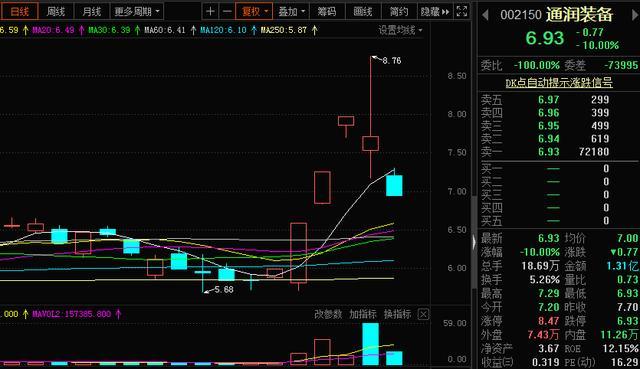The image size is (640, 369).
Task: Open the 画线 drawing tools
Action: click(363, 11)
